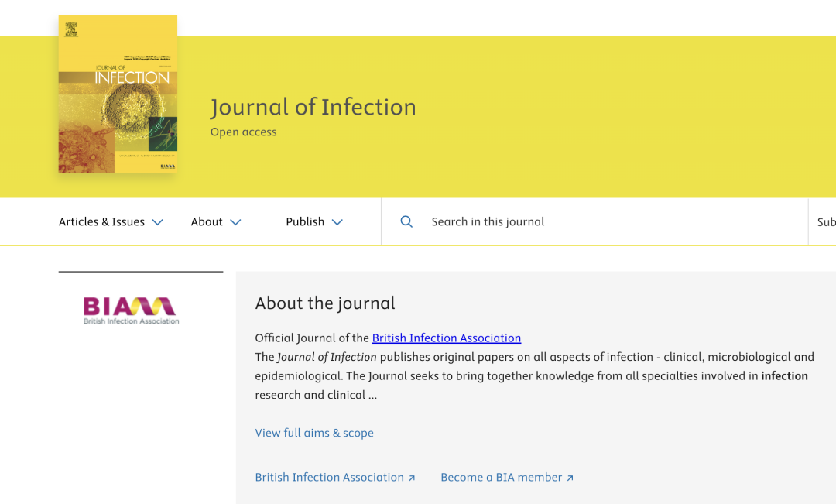The width and height of the screenshot is (836, 504).
Task: Expand the Articles & Issues chevron
Action: tap(157, 222)
